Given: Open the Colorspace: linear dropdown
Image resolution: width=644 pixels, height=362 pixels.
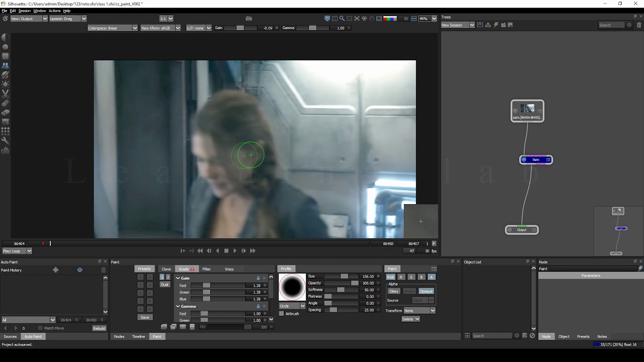Looking at the screenshot, I should tap(113, 28).
